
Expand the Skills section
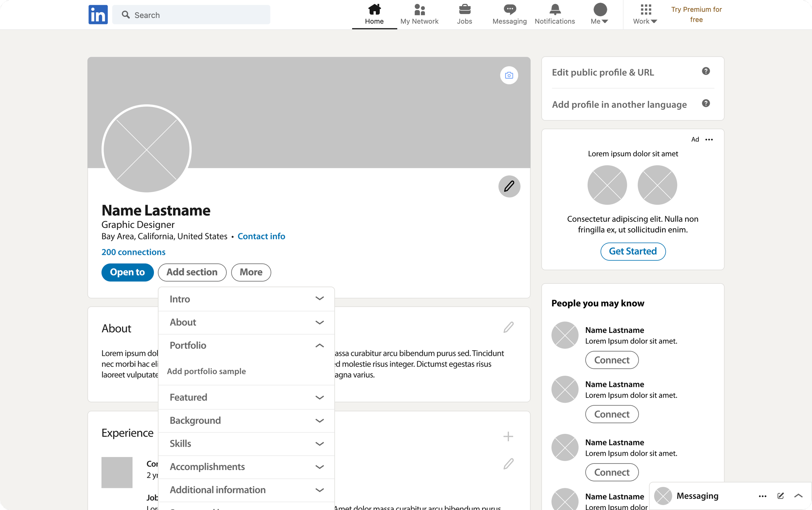[x=319, y=444]
